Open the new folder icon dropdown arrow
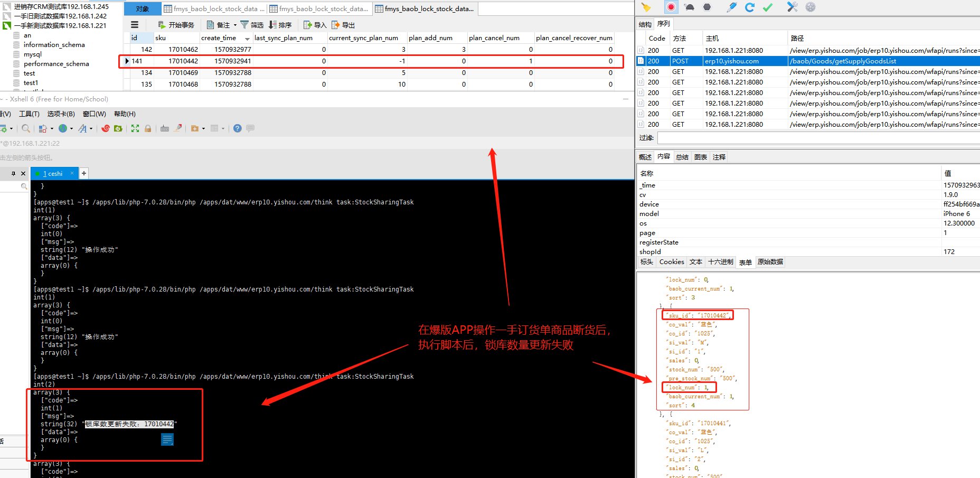This screenshot has width=980, height=478. point(203,128)
